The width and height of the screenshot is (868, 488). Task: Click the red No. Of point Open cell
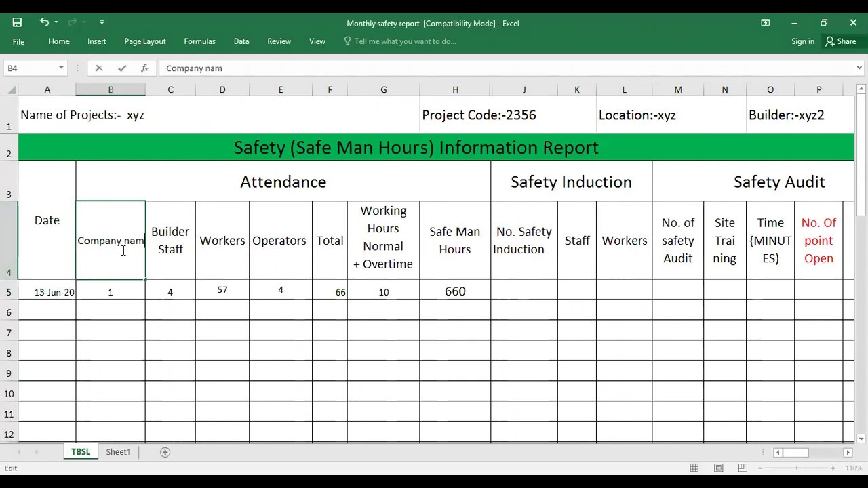point(818,241)
